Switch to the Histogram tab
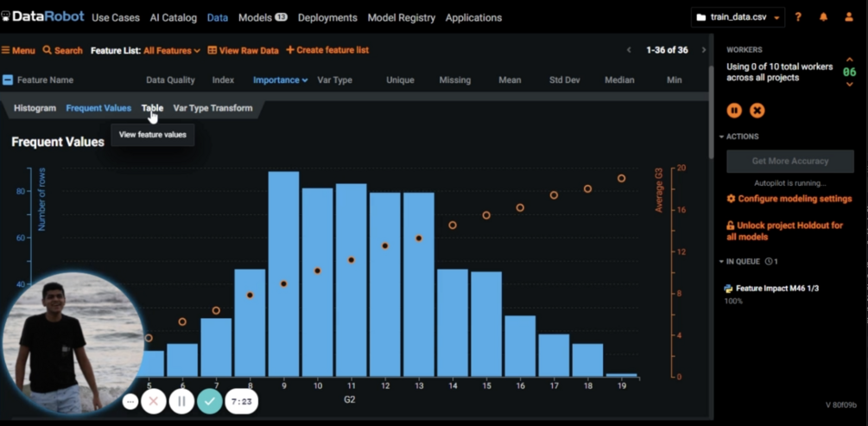Image resolution: width=868 pixels, height=426 pixels. click(x=35, y=108)
